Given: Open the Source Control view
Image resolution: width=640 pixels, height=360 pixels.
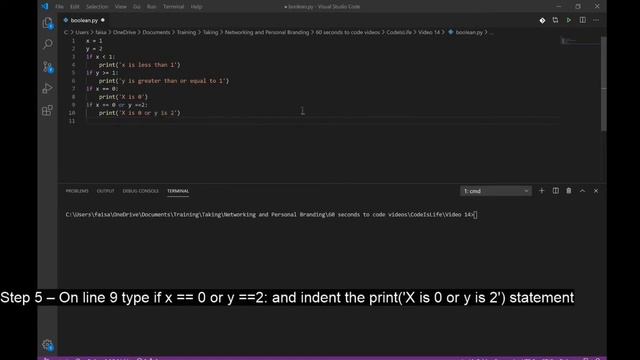Looking at the screenshot, I should [x=47, y=67].
